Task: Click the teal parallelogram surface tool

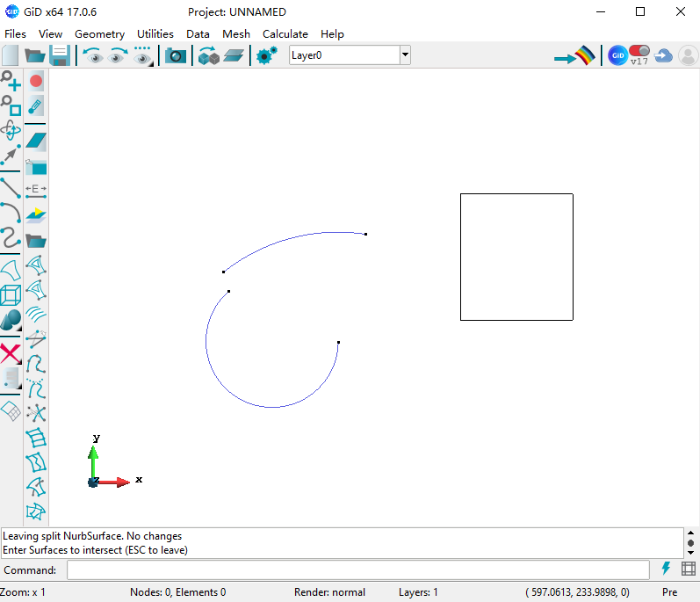Action: (x=36, y=141)
